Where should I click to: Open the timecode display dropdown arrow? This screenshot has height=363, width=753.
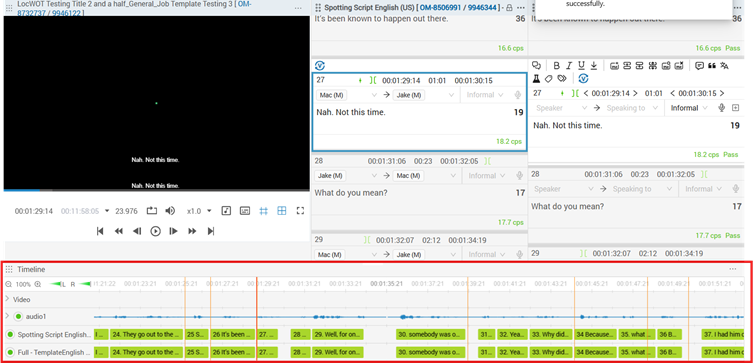107,211
